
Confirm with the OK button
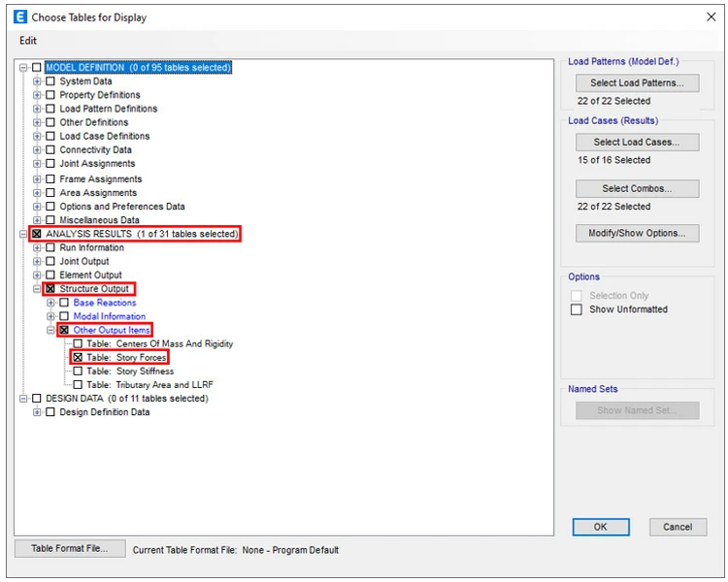600,527
